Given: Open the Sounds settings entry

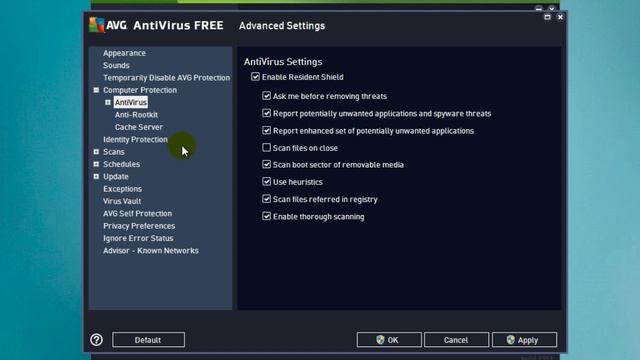Looking at the screenshot, I should [116, 65].
